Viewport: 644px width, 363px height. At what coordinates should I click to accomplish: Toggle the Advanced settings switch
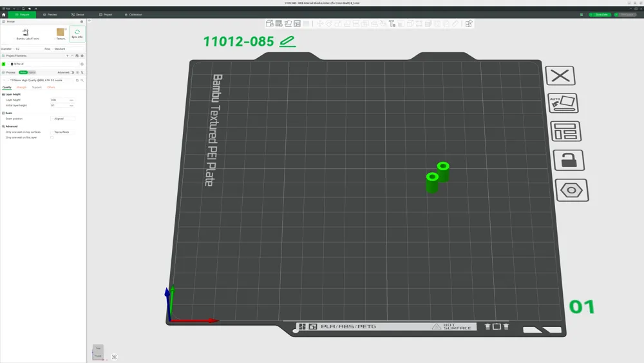[x=72, y=73]
